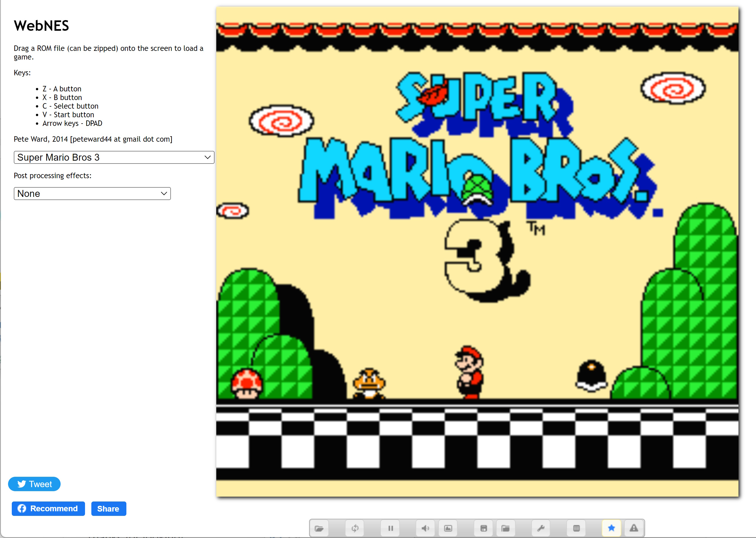Expand the post processing effects dropdown

92,193
